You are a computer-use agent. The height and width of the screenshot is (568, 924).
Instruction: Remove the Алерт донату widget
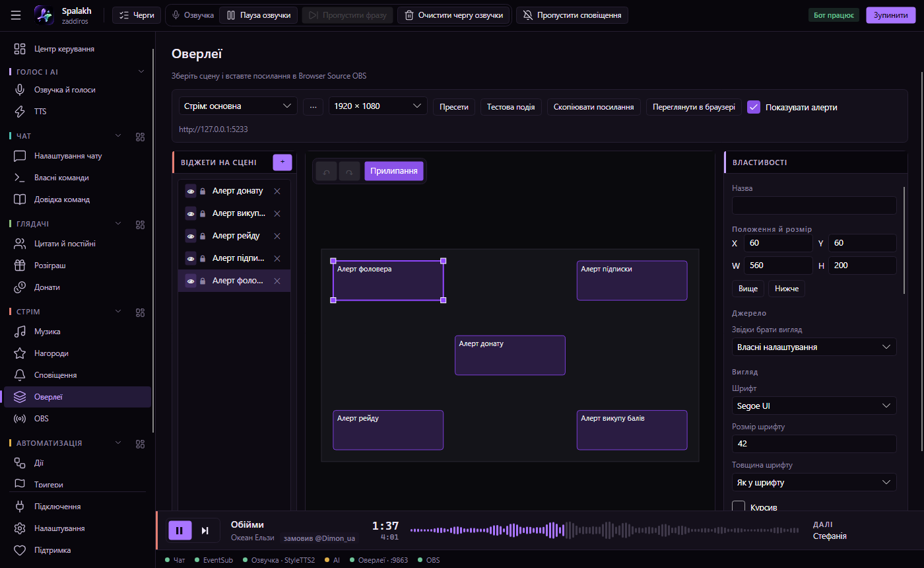[x=277, y=191]
